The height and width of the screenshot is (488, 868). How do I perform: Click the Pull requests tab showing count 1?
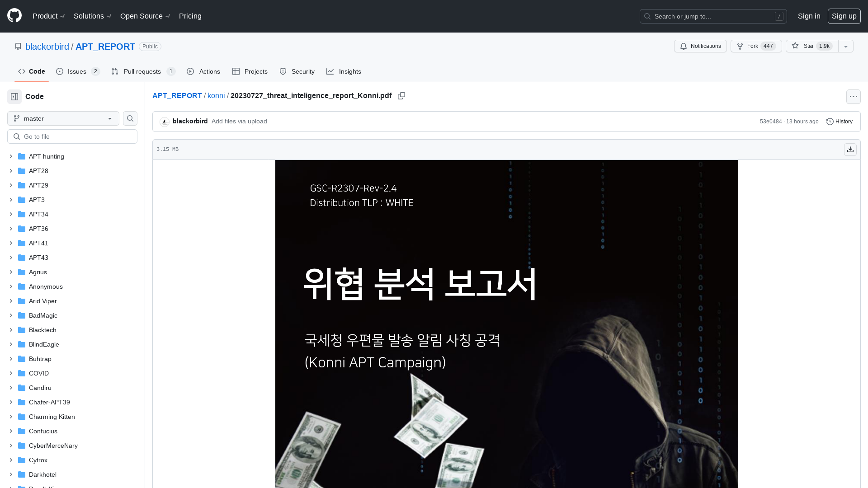(x=142, y=71)
